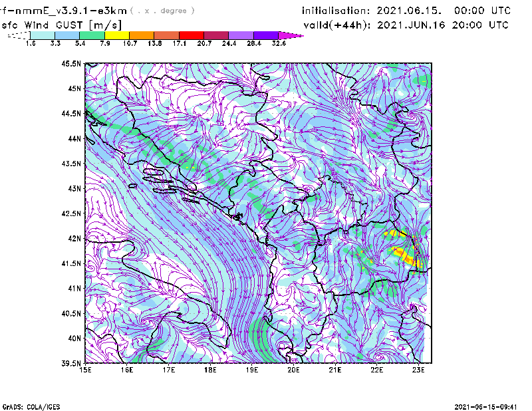532x411 pixels.
Task: Click the '32.6' colorbar value label
Action: pyautogui.click(x=279, y=43)
